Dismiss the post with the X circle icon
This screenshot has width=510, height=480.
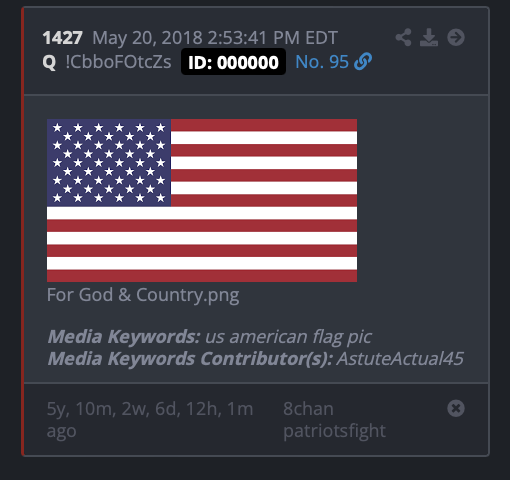pyautogui.click(x=456, y=408)
